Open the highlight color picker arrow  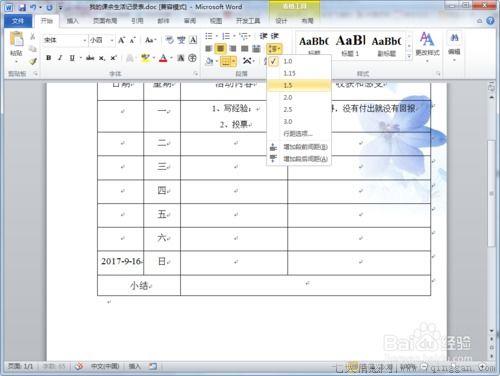tap(154, 58)
